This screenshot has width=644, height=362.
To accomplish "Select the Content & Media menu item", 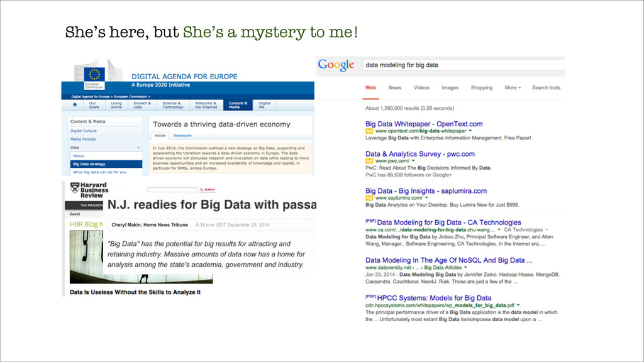I will pos(238,105).
